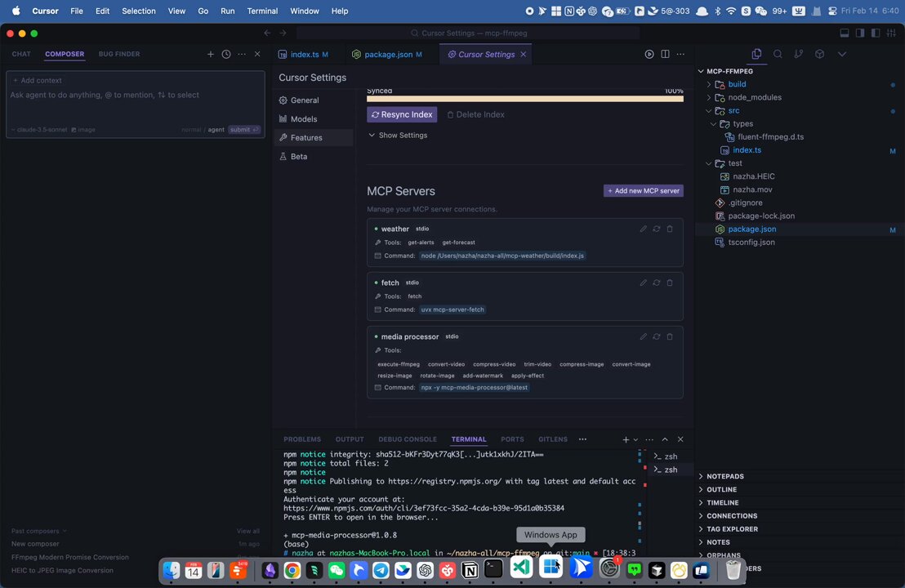Screen dimensions: 905x588
Task: Open the claude-3.5-sonnet model dropdown
Action: [38, 130]
